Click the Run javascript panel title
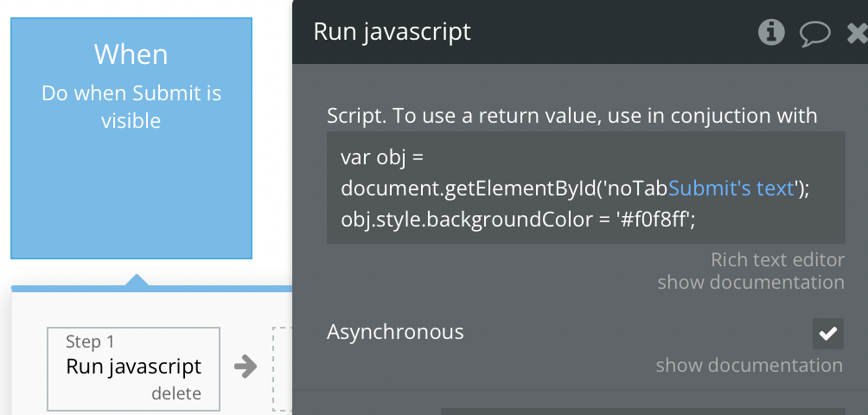The image size is (868, 415). pyautogui.click(x=392, y=31)
